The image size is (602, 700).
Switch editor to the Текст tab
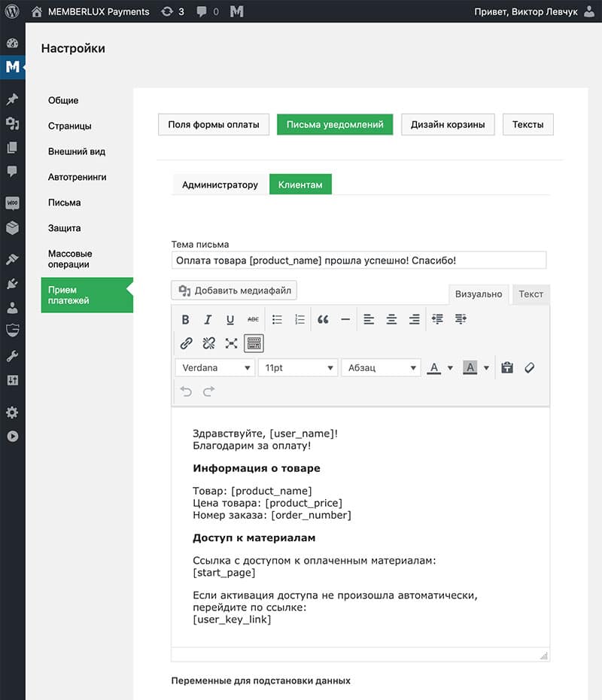[531, 294]
